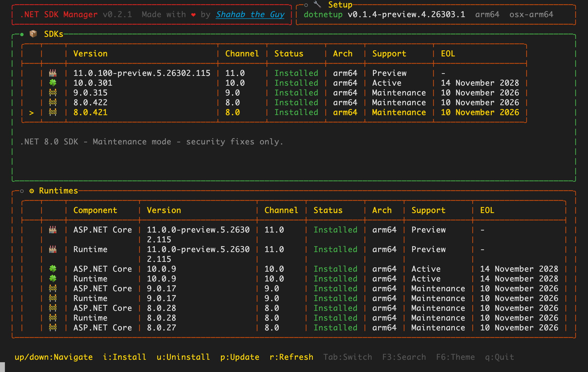Focus the Setup panel title
Screen dimensions: 588x372
pos(340,5)
